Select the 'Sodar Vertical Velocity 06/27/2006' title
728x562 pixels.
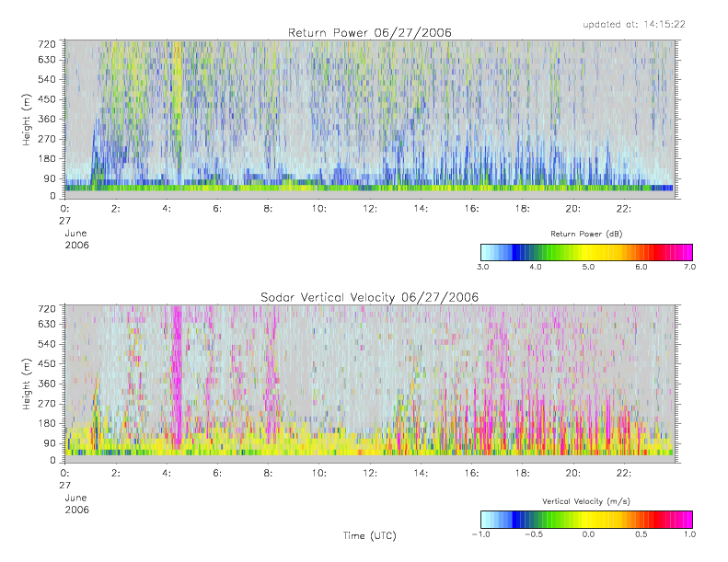pyautogui.click(x=370, y=297)
